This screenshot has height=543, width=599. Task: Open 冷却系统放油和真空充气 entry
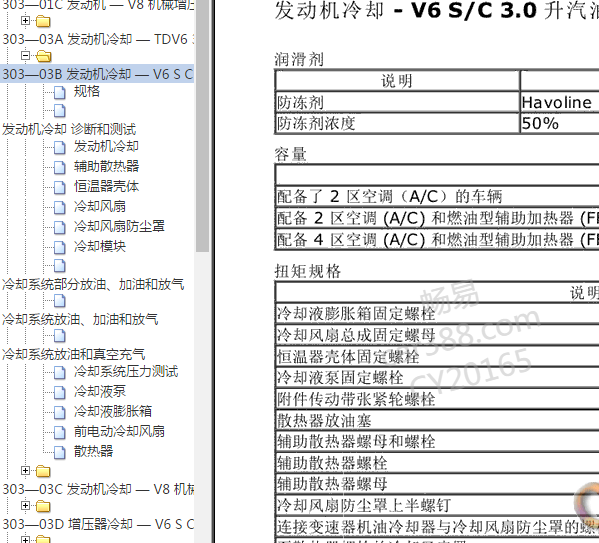(x=73, y=354)
